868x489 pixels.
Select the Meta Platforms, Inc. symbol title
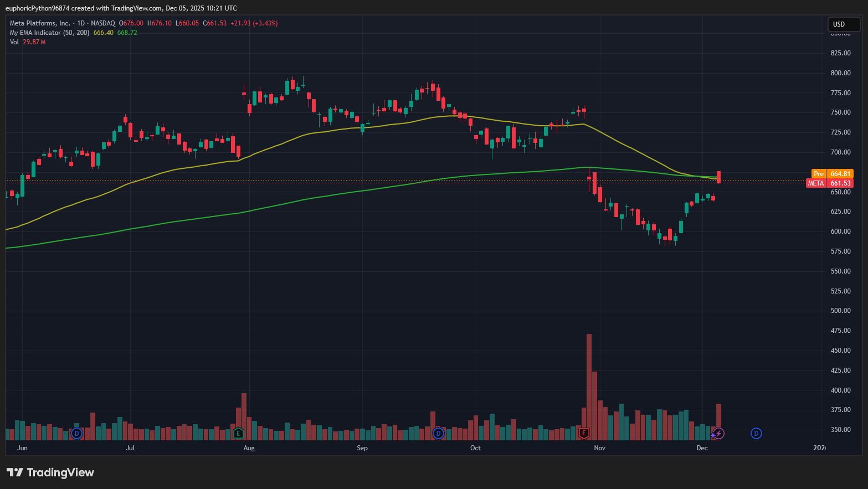[40, 23]
